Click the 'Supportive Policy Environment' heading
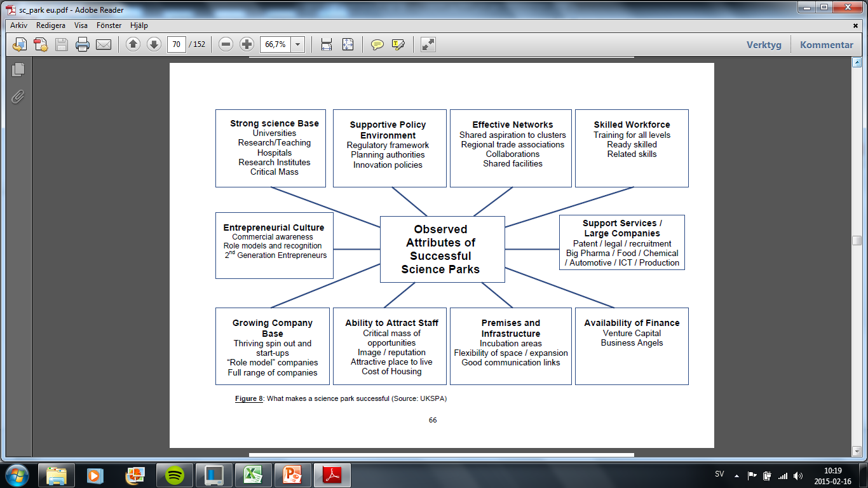This screenshot has height=488, width=868. coord(388,130)
